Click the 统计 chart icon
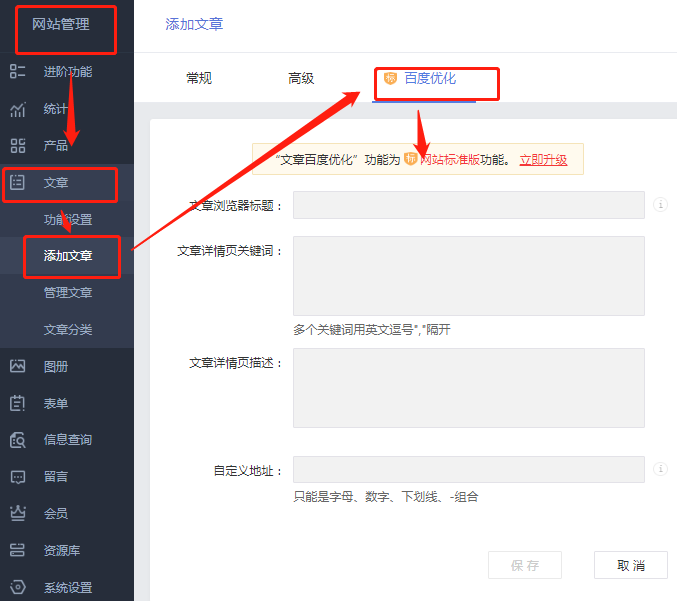Screen dimensions: 677x601 coord(17,109)
